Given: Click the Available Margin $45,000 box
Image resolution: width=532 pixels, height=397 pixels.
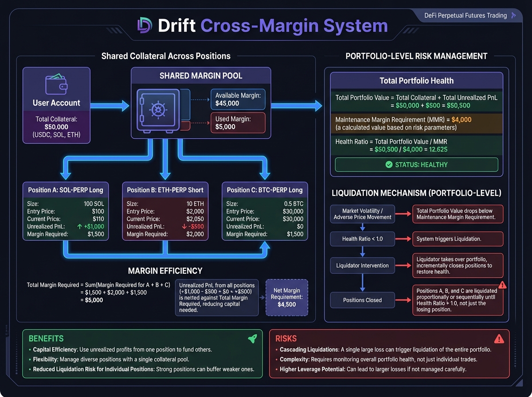Looking at the screenshot, I should 238,100.
